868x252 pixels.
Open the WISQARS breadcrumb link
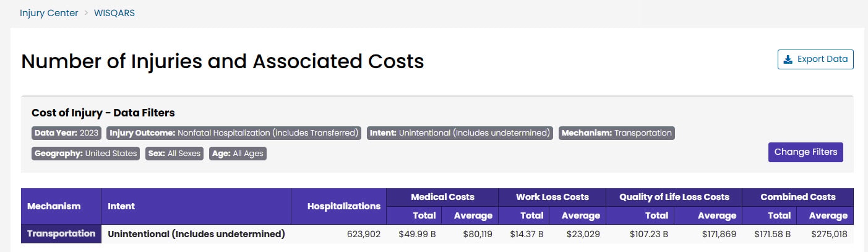pyautogui.click(x=114, y=13)
